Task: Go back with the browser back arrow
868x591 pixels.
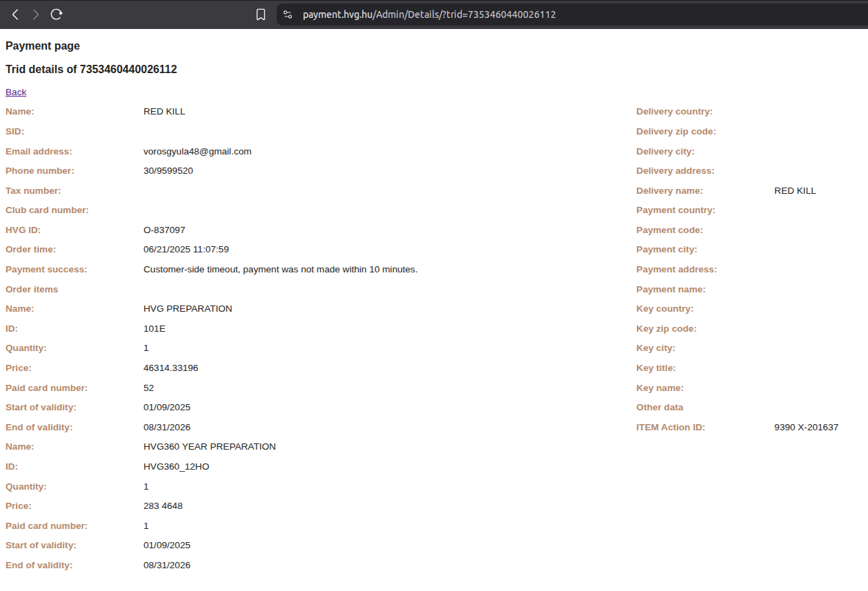Action: (x=15, y=14)
